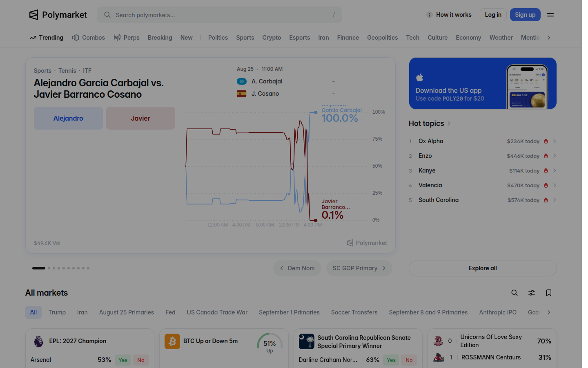Click the info icon beside How it works
Screen dimensions: 588x368
(x=429, y=15)
